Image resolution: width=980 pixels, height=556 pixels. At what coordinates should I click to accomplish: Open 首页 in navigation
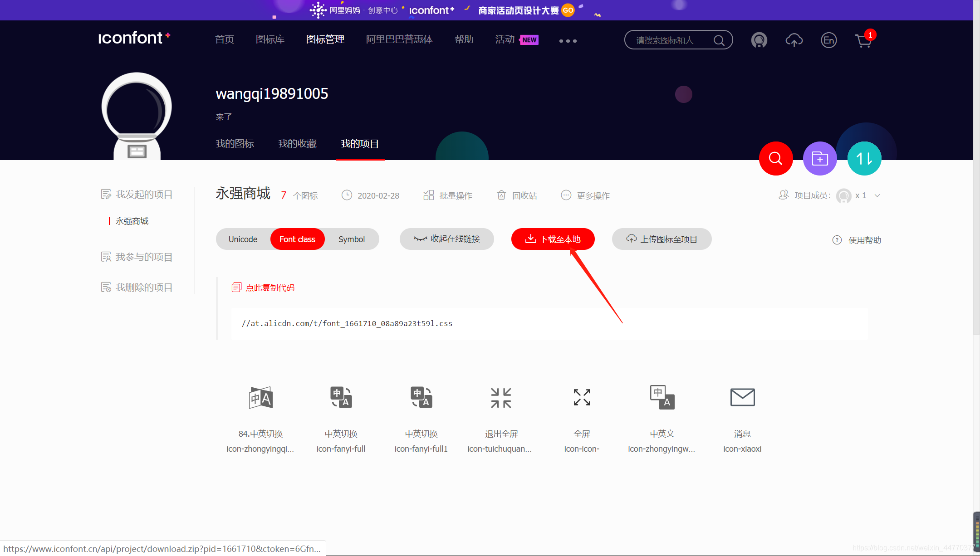(x=225, y=39)
